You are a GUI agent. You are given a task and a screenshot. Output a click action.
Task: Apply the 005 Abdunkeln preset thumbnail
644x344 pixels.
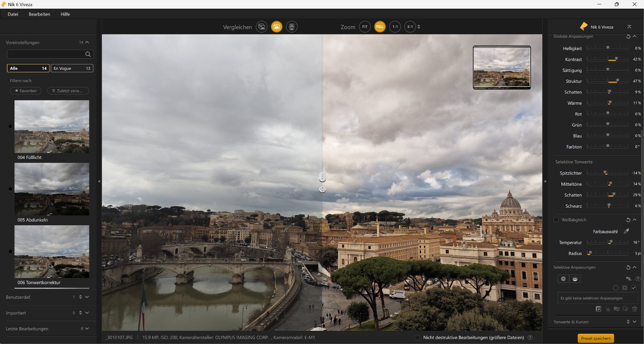coord(52,189)
